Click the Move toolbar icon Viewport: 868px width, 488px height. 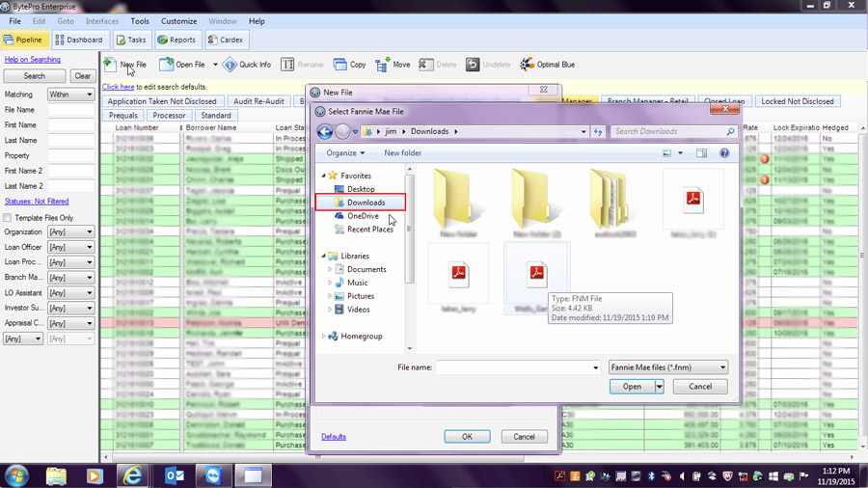[382, 65]
